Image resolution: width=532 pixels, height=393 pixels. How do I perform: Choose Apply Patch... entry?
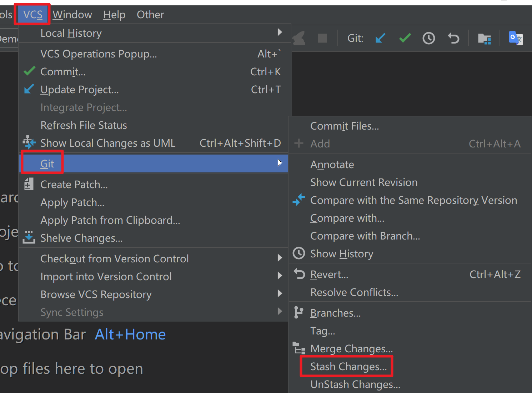[154, 202]
